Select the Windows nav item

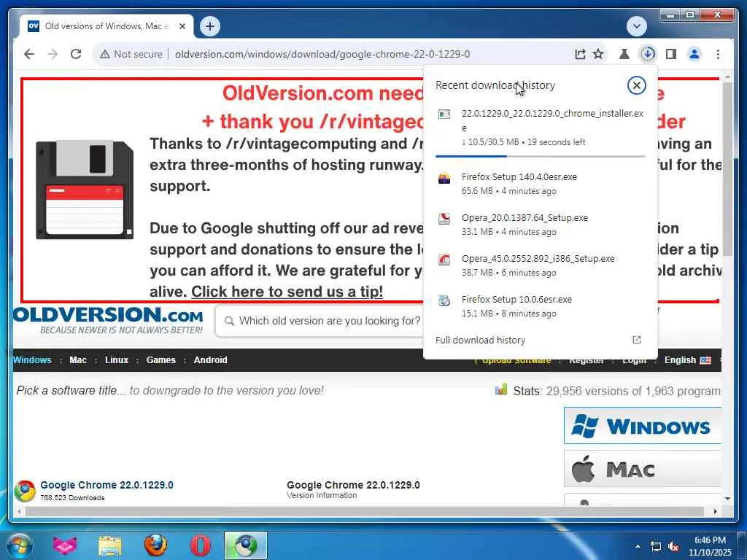click(32, 360)
